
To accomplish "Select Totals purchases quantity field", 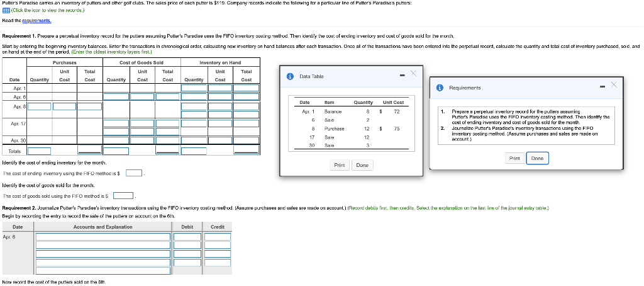I will point(39,151).
